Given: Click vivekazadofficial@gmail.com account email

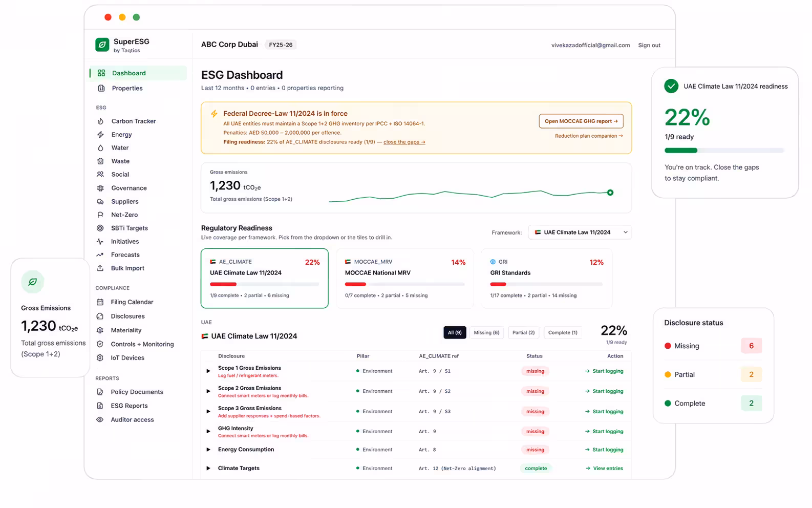Looking at the screenshot, I should pyautogui.click(x=590, y=46).
